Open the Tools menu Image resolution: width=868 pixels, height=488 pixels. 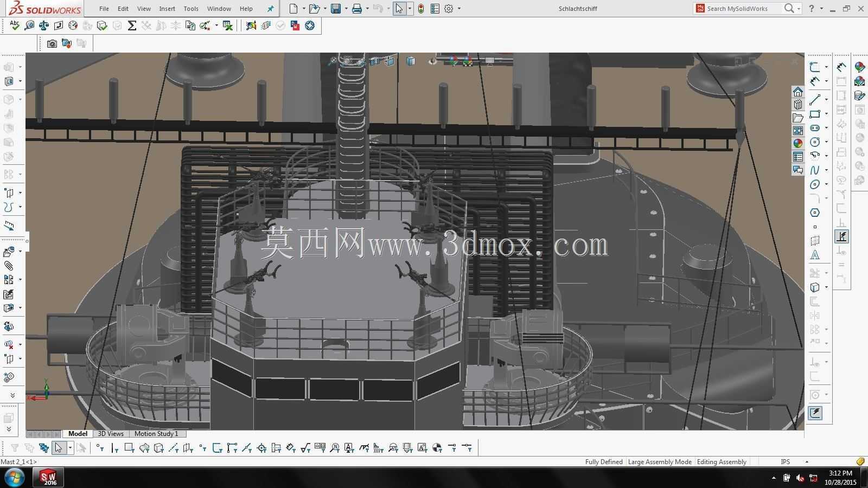click(x=191, y=9)
